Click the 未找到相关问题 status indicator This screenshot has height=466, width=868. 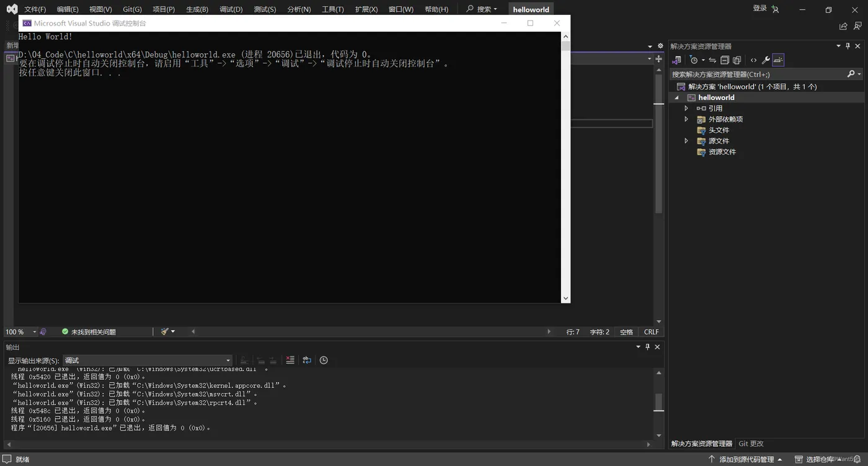point(89,332)
